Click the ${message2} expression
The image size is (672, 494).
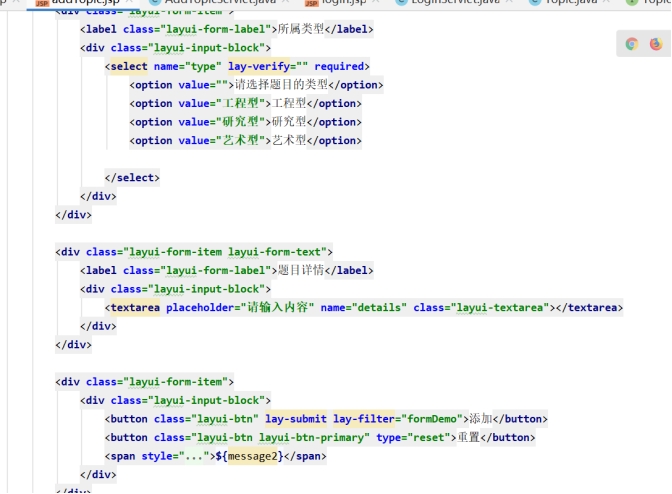coord(249,456)
